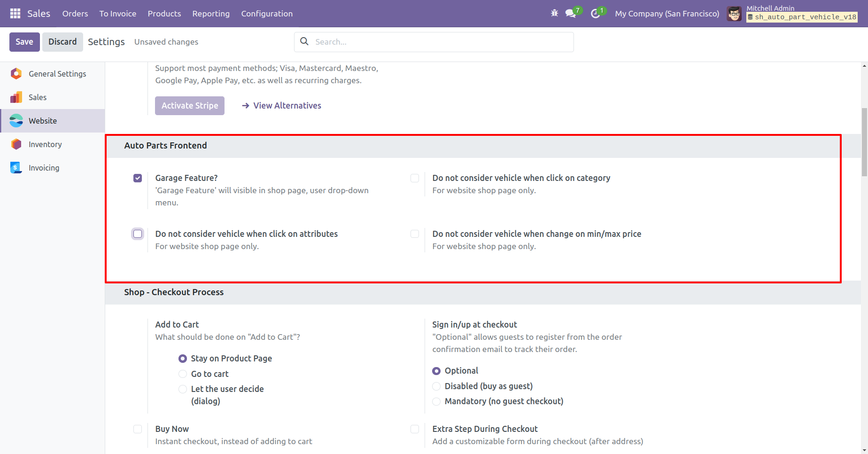Open the activities clock icon

pos(595,14)
